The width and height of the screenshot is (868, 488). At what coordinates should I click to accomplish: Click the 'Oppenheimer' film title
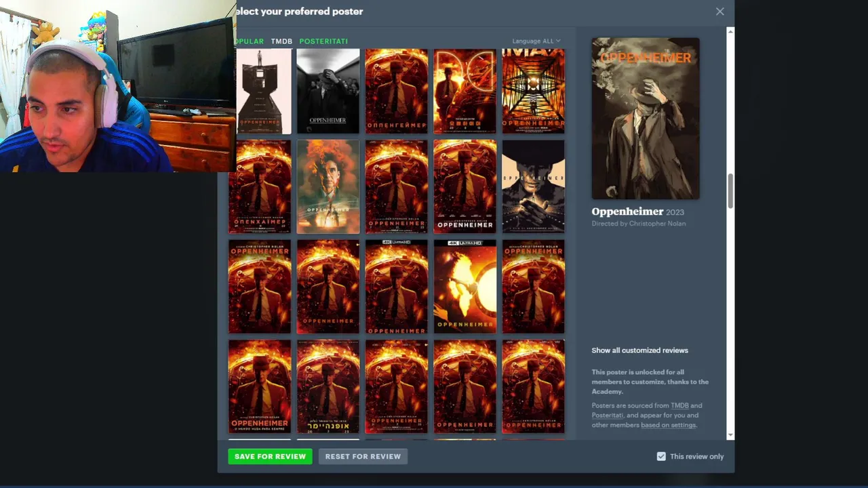point(627,211)
